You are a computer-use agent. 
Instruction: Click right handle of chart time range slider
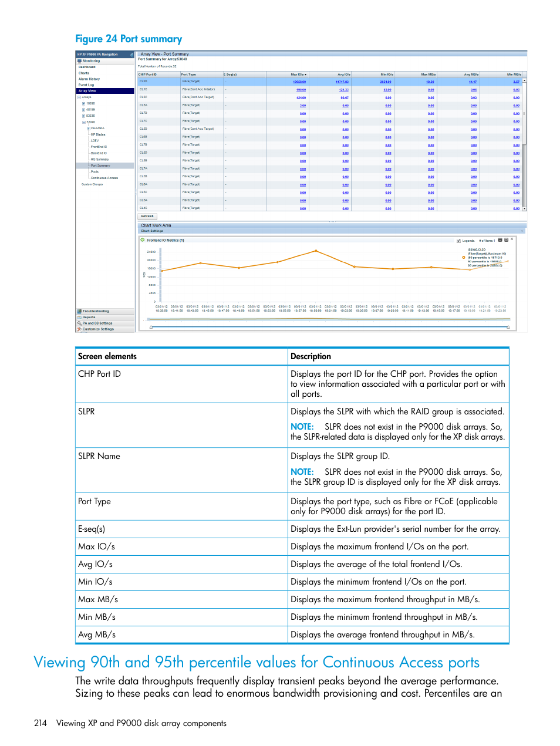coord(508,327)
